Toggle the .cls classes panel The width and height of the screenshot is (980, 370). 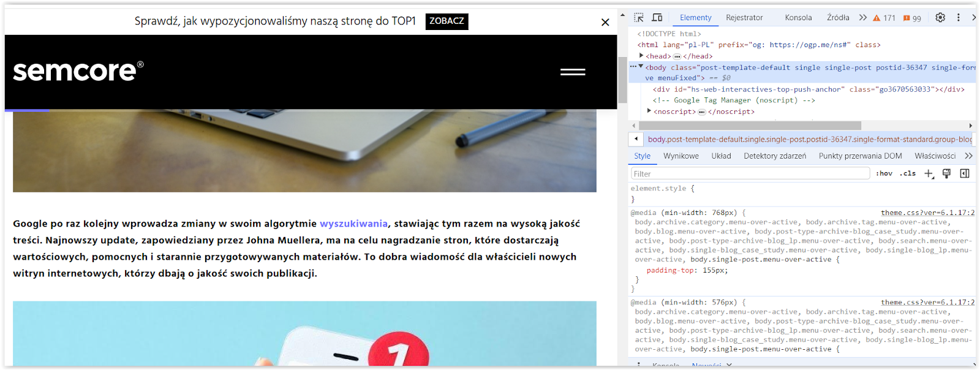908,174
